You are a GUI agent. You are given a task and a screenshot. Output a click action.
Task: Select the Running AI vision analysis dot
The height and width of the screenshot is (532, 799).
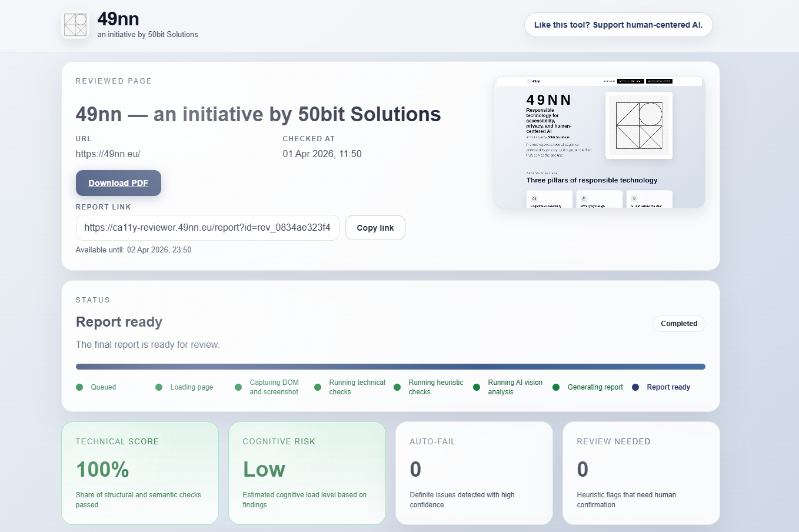pyautogui.click(x=477, y=387)
